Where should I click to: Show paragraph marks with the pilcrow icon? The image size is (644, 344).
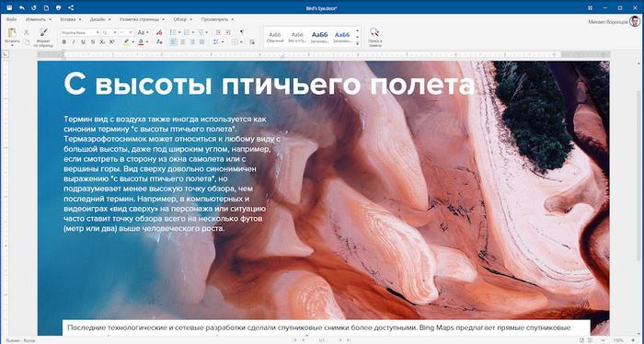[241, 32]
